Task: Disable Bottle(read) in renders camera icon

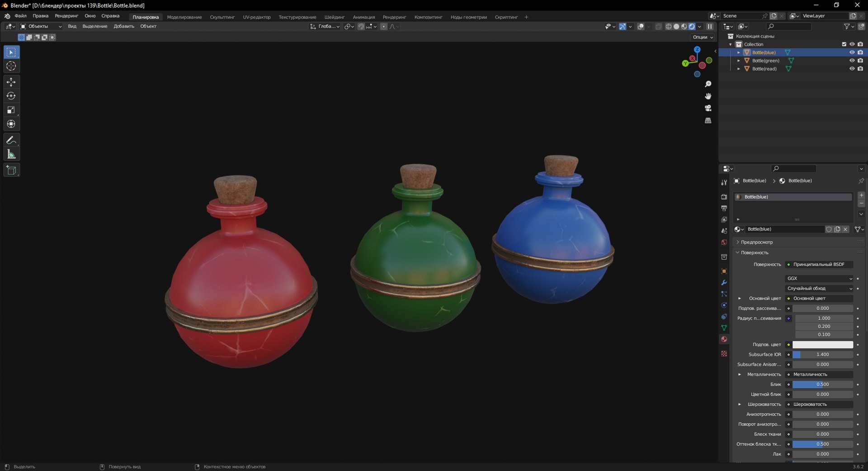Action: pyautogui.click(x=860, y=69)
